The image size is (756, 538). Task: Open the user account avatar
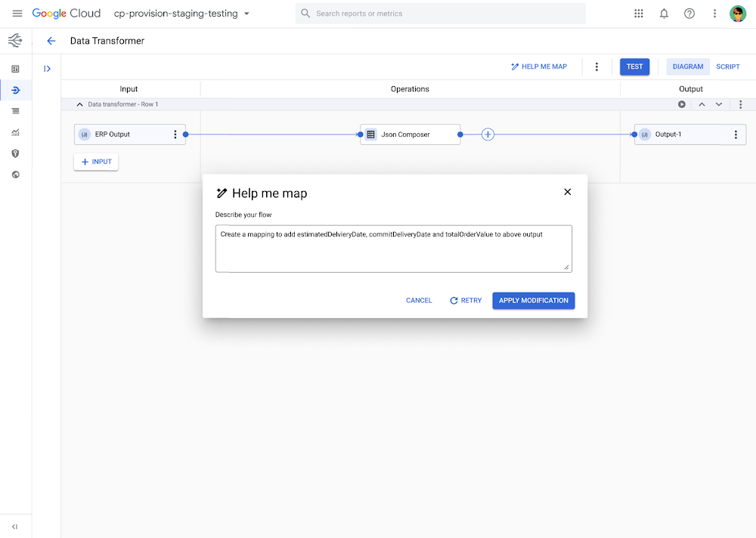tap(738, 14)
